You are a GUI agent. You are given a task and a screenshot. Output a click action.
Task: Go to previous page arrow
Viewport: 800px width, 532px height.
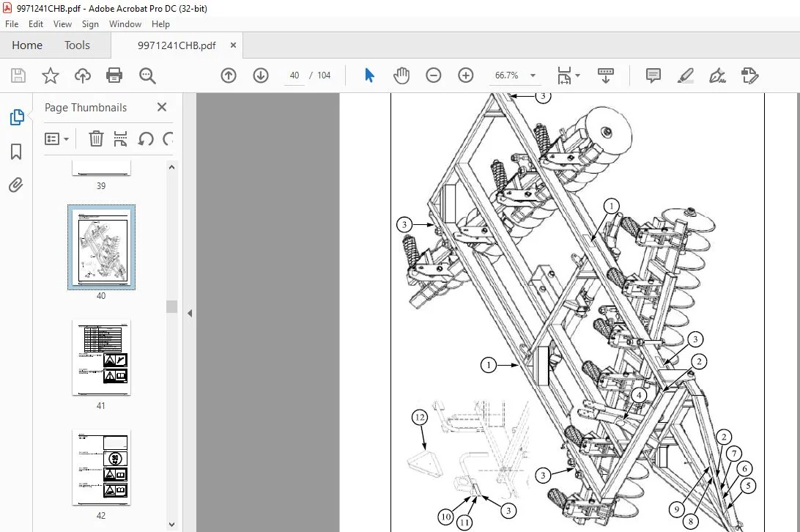click(229, 75)
